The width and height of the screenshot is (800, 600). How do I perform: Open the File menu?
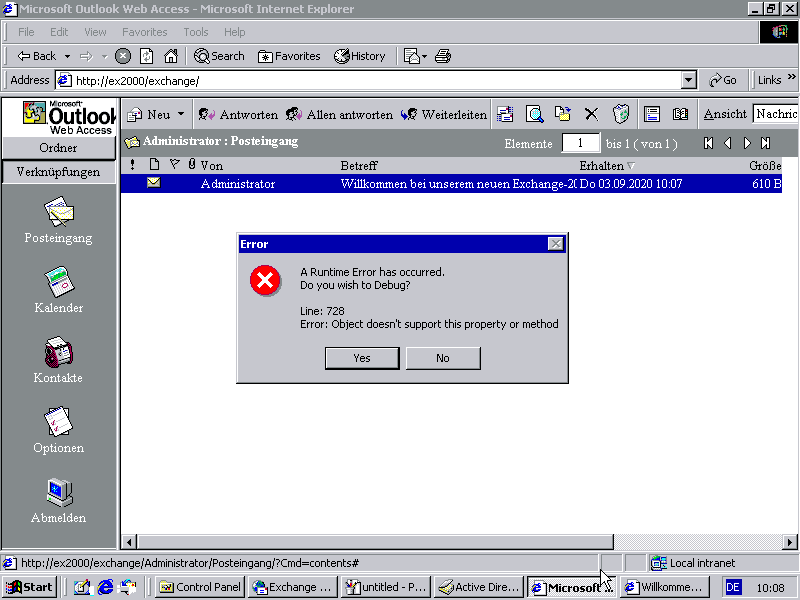(x=26, y=32)
